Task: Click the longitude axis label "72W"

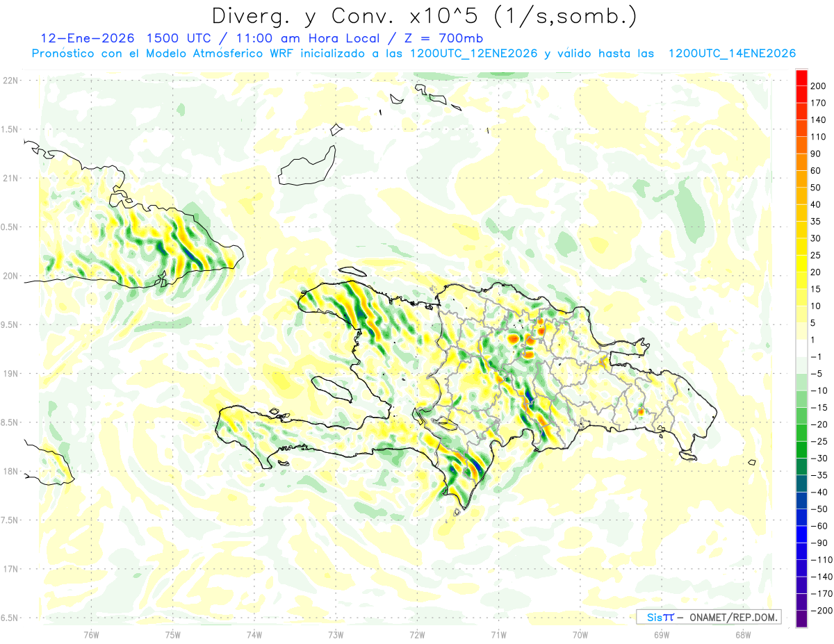Action: 417,634
